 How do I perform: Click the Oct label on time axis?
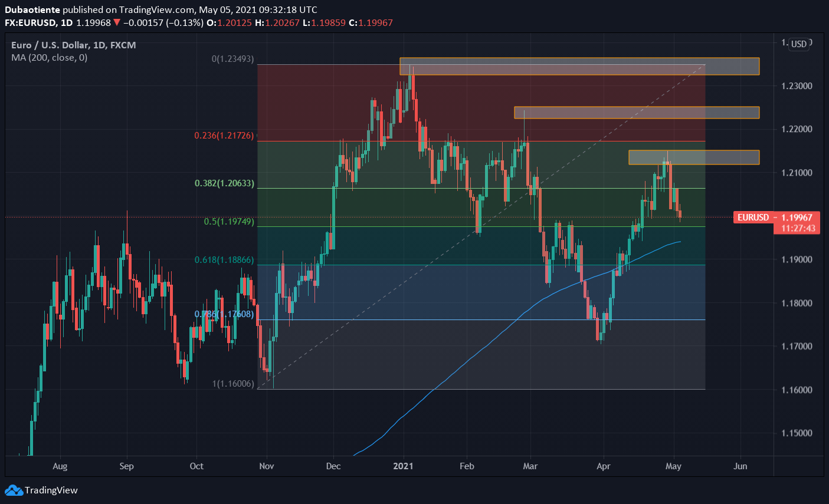point(196,466)
